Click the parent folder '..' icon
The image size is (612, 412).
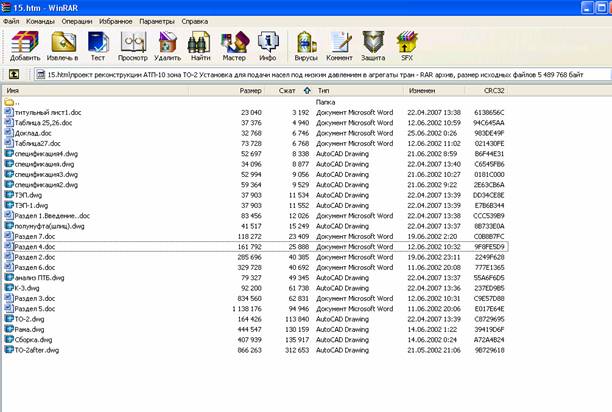point(9,102)
